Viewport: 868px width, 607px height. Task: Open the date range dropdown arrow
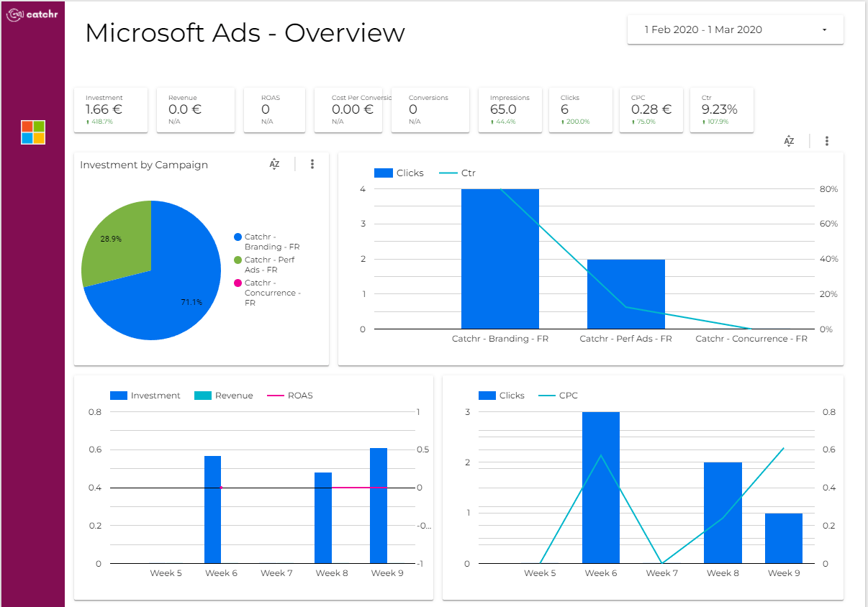click(824, 30)
